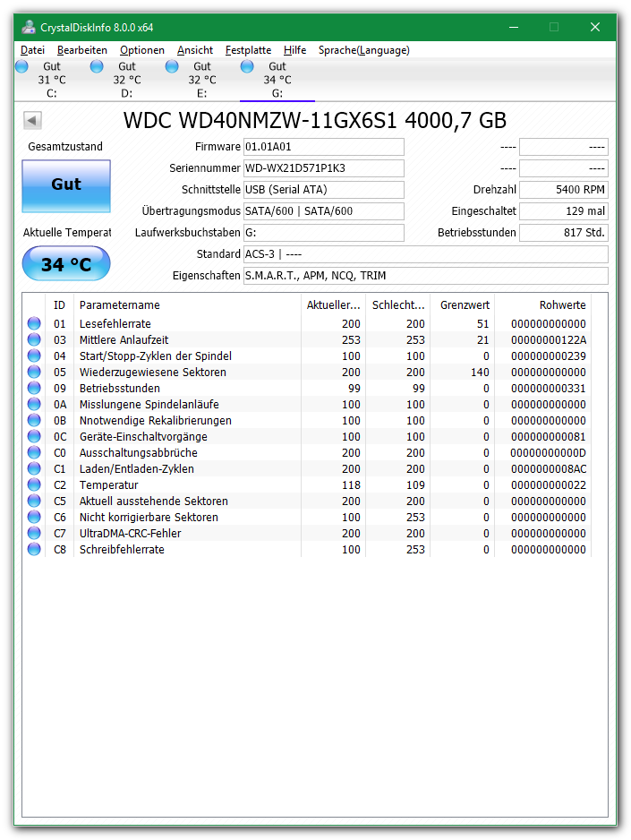Click the serial number field WD-WX21D571P1K3
The height and width of the screenshot is (840, 631).
pyautogui.click(x=324, y=168)
